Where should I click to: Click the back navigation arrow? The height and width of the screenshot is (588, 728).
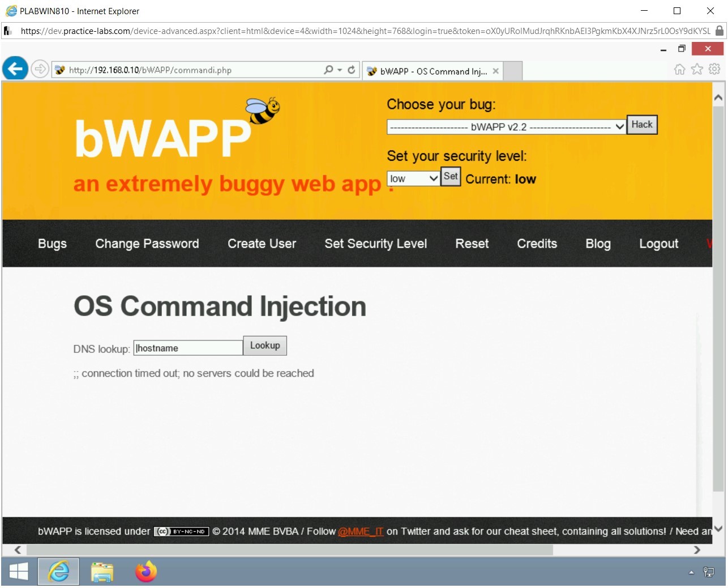pos(15,69)
